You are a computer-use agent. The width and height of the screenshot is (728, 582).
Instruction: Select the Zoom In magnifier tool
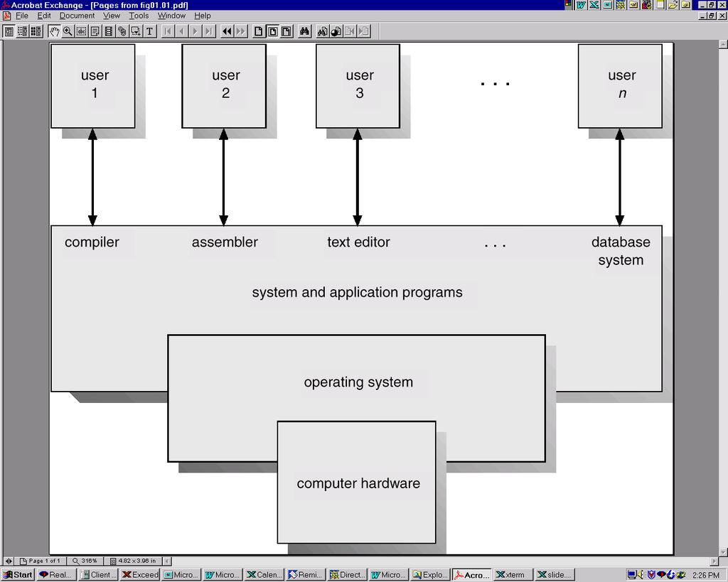pos(68,31)
